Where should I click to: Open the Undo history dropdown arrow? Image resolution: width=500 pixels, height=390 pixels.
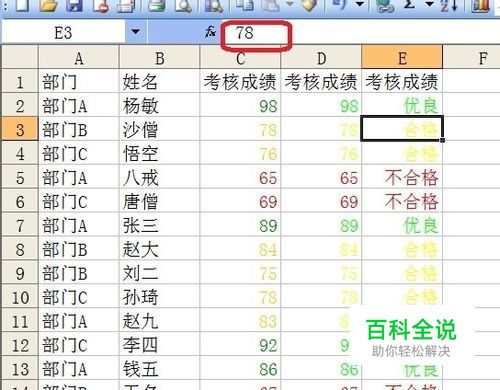(x=359, y=4)
